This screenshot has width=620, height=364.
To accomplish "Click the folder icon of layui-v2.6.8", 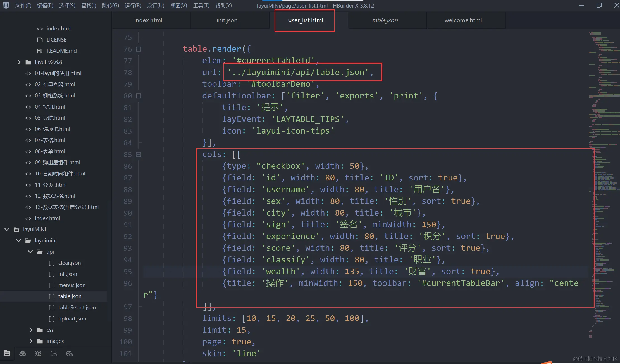I will [x=28, y=62].
